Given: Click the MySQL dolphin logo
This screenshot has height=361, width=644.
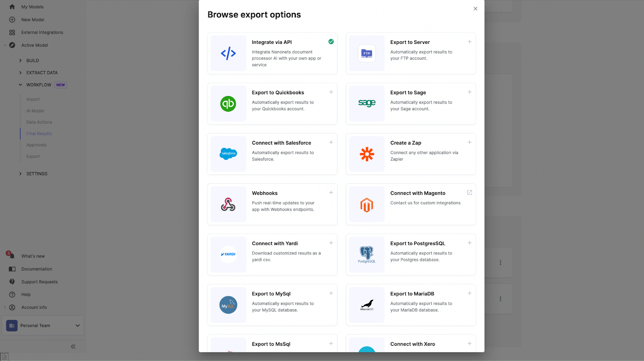Looking at the screenshot, I should pyautogui.click(x=228, y=305).
